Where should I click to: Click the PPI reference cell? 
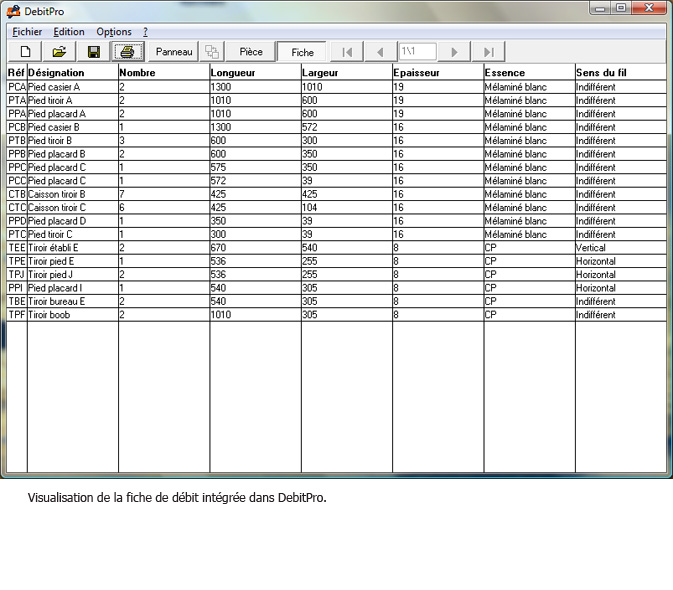tap(17, 288)
